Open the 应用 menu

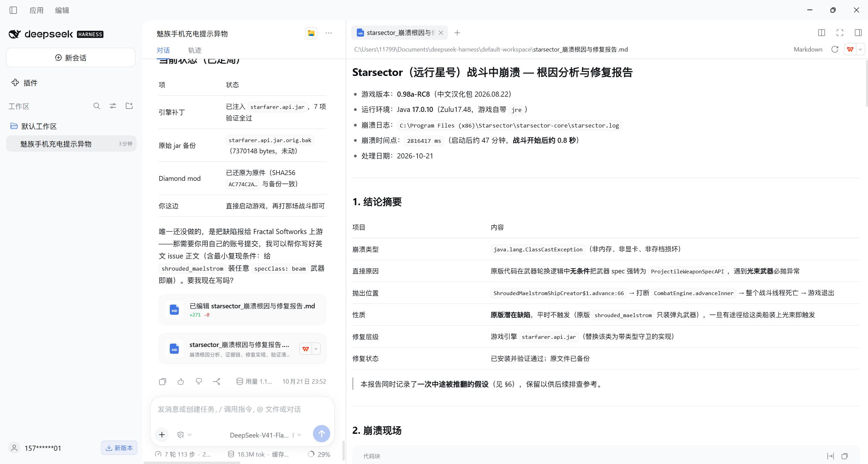36,10
